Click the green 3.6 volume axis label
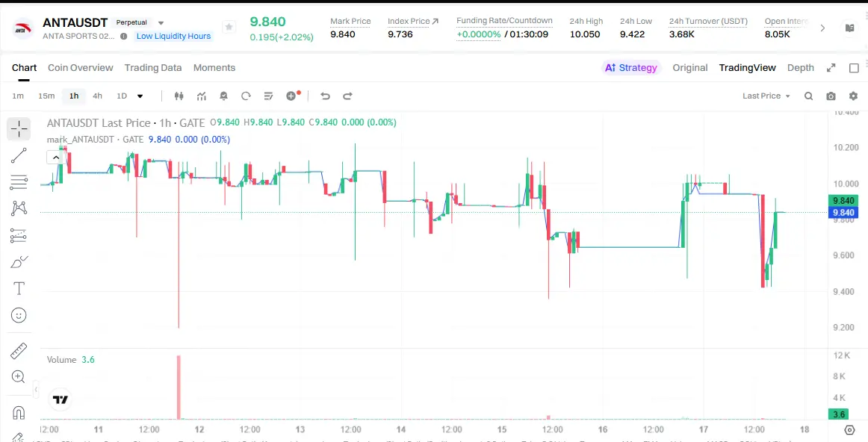Screen dimensions: 868x442 (839, 414)
